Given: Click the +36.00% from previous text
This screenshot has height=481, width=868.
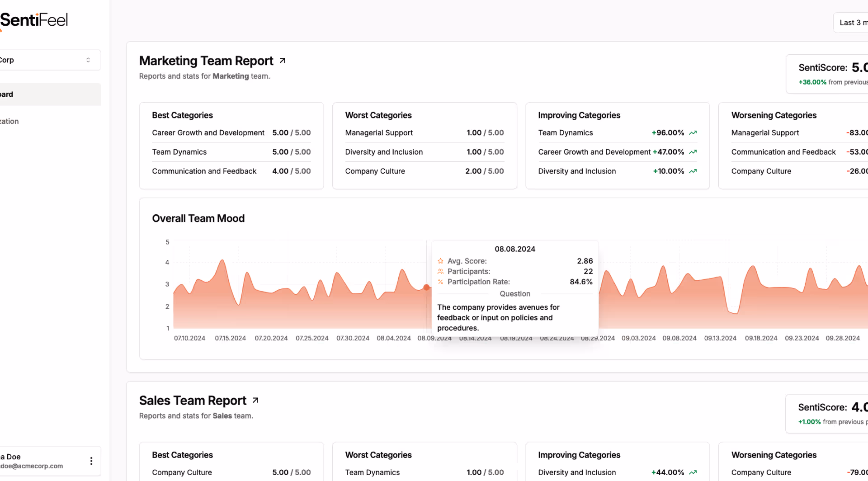Looking at the screenshot, I should pos(833,82).
